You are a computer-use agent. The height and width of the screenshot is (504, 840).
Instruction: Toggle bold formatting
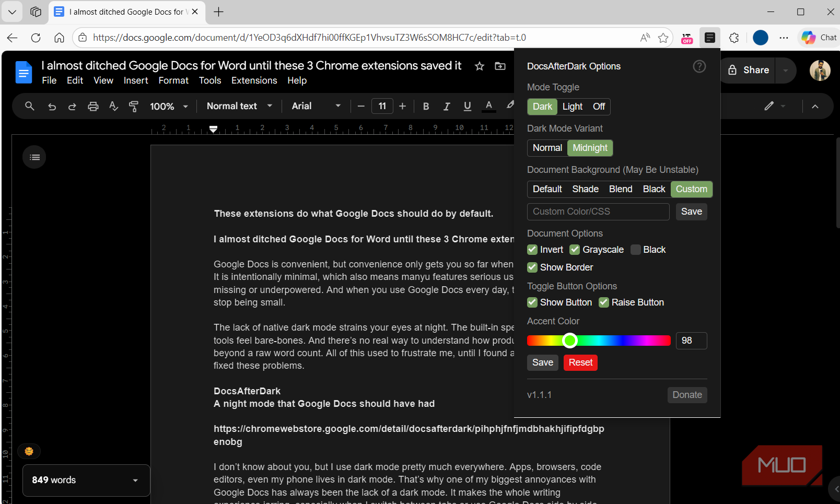click(426, 106)
